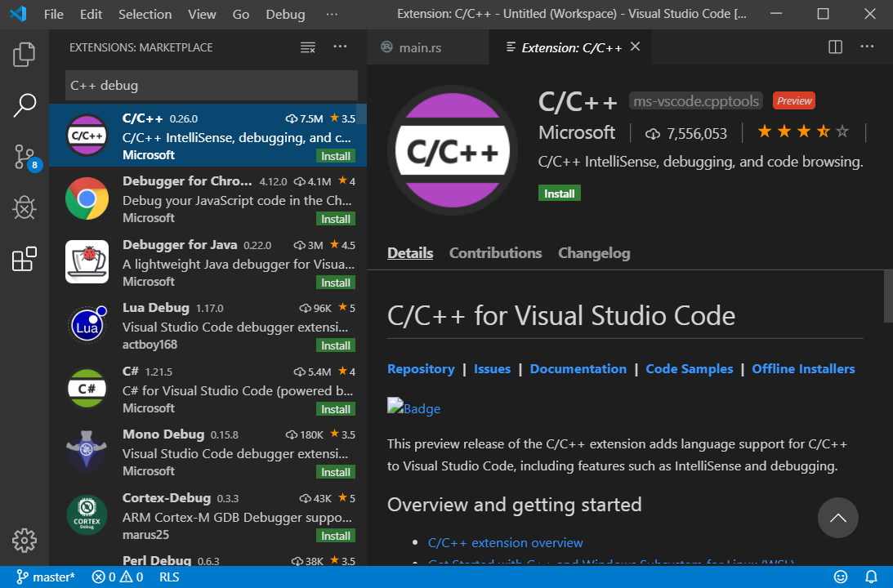This screenshot has width=893, height=588.
Task: Select Debugger for Chrome extension icon
Action: click(87, 198)
